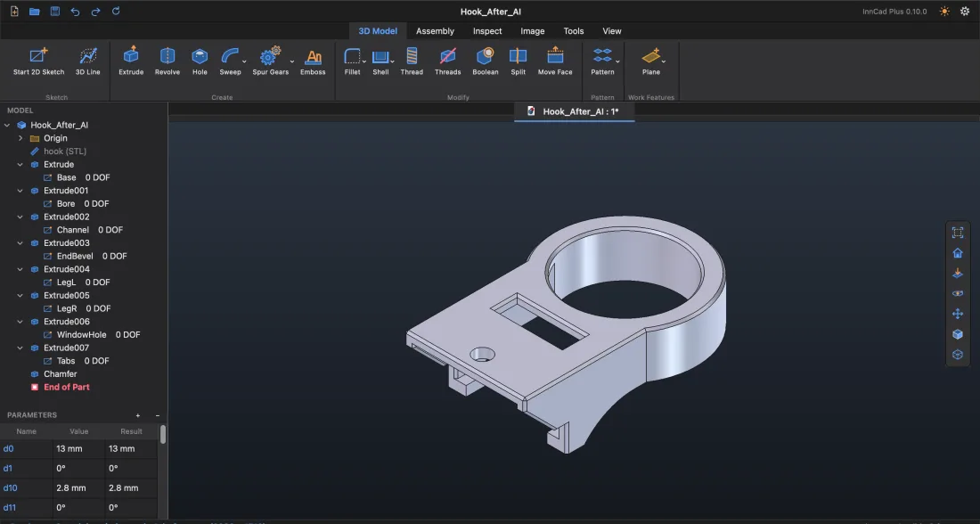Open the Inspect tab

click(486, 31)
